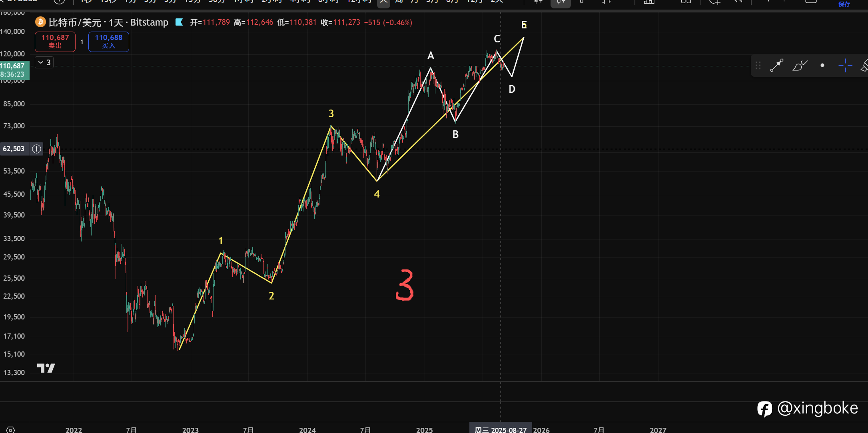The image size is (868, 433).
Task: Click the crosshair price label 62,503
Action: 14,149
